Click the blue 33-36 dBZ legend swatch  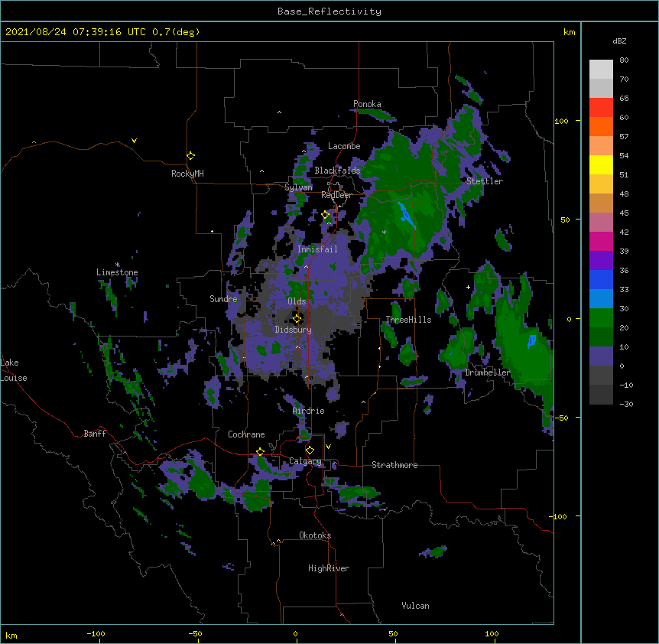click(x=601, y=280)
